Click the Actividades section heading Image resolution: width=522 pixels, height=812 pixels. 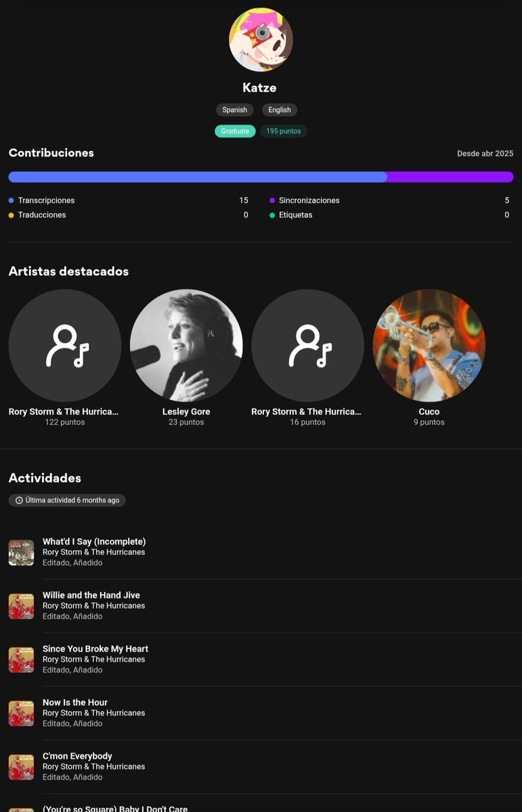coord(45,478)
